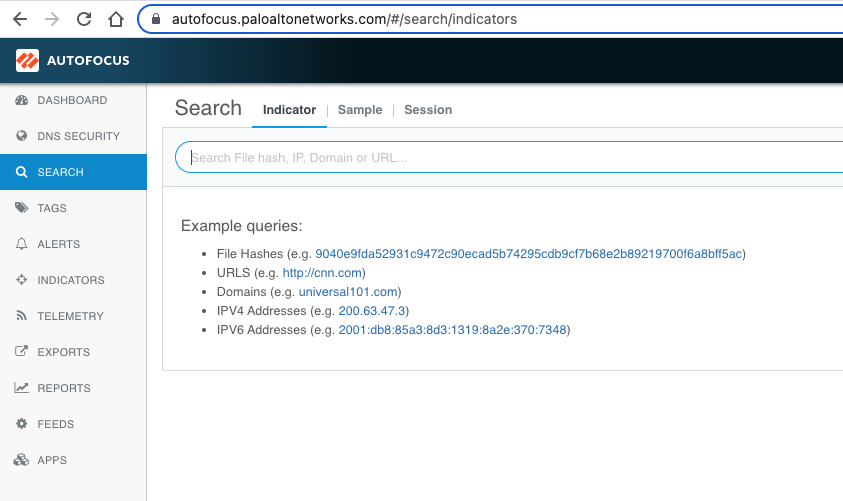Screen dimensions: 843x501
Task: Click the Telemetry feed icon
Action: pos(22,316)
